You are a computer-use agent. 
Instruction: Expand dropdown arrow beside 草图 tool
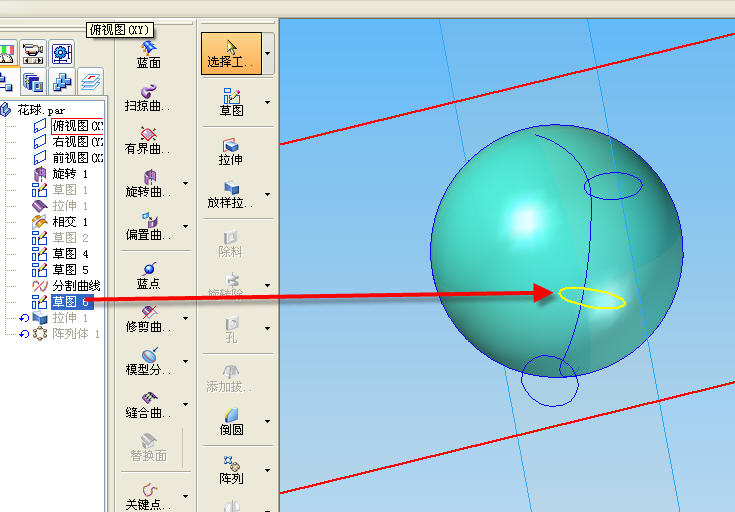point(268,102)
